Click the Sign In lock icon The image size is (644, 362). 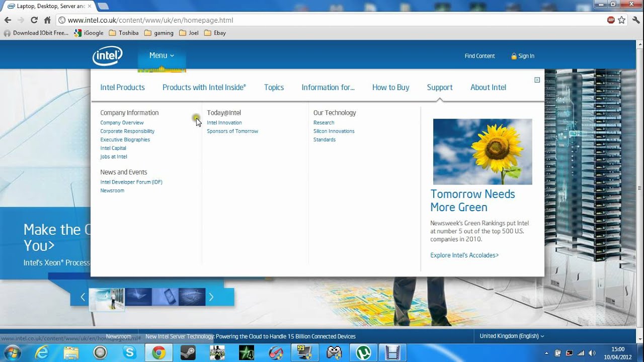point(514,56)
